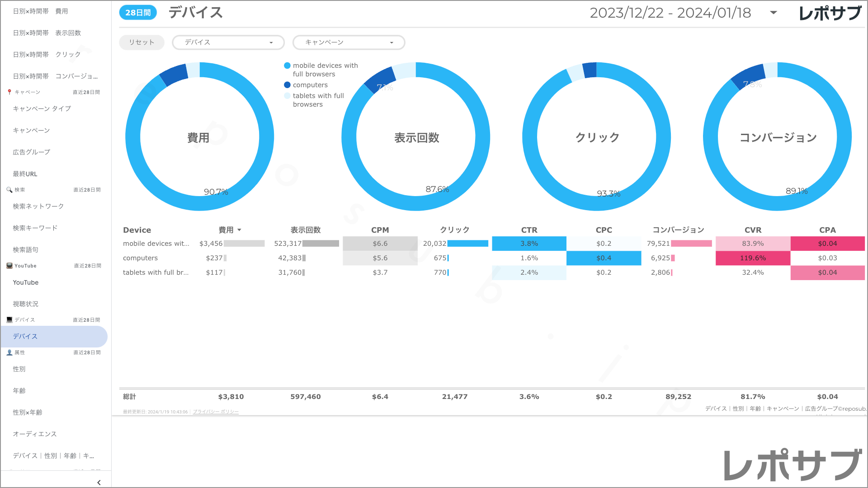
Task: Click the computers segment of 費用 donut
Action: 174,75
